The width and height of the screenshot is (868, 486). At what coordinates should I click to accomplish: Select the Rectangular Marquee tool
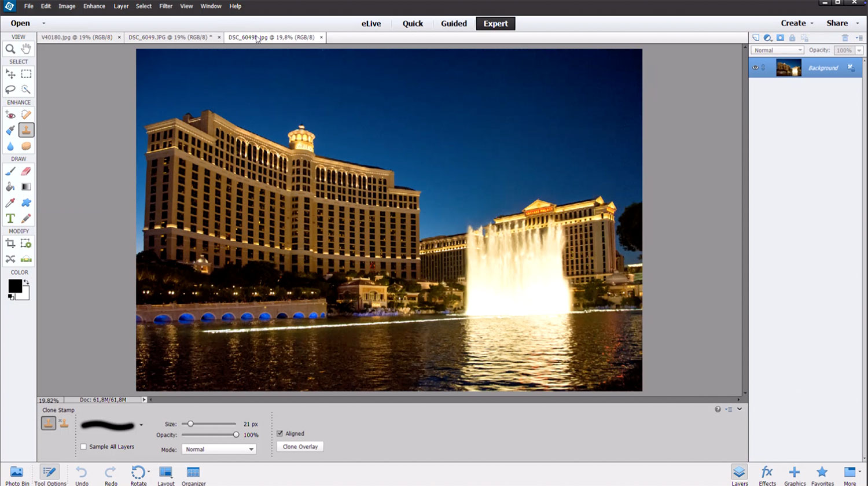(x=26, y=74)
